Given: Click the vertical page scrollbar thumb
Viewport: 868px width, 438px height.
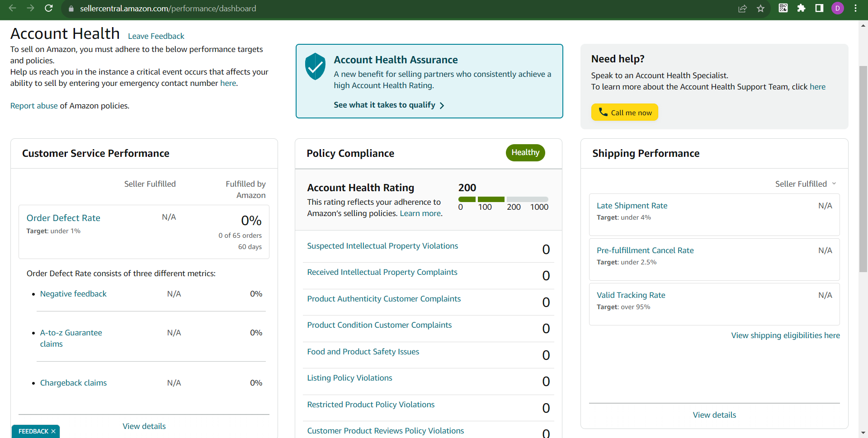Looking at the screenshot, I should pyautogui.click(x=863, y=169).
